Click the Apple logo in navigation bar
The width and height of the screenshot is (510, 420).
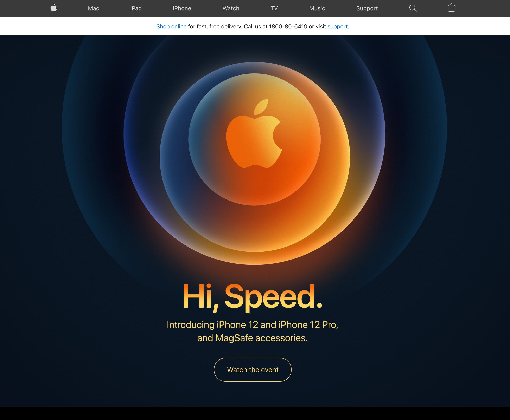click(53, 8)
